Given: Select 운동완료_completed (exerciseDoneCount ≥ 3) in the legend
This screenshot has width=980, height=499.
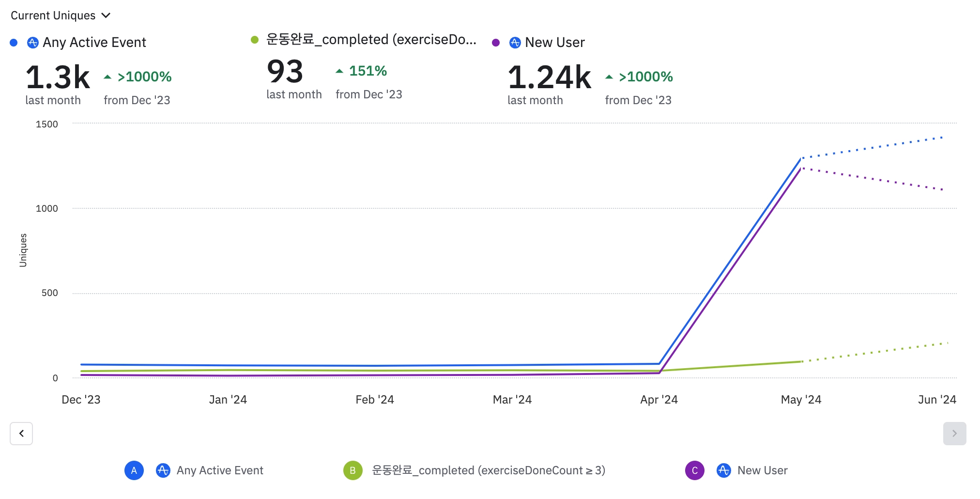Looking at the screenshot, I should [x=489, y=470].
